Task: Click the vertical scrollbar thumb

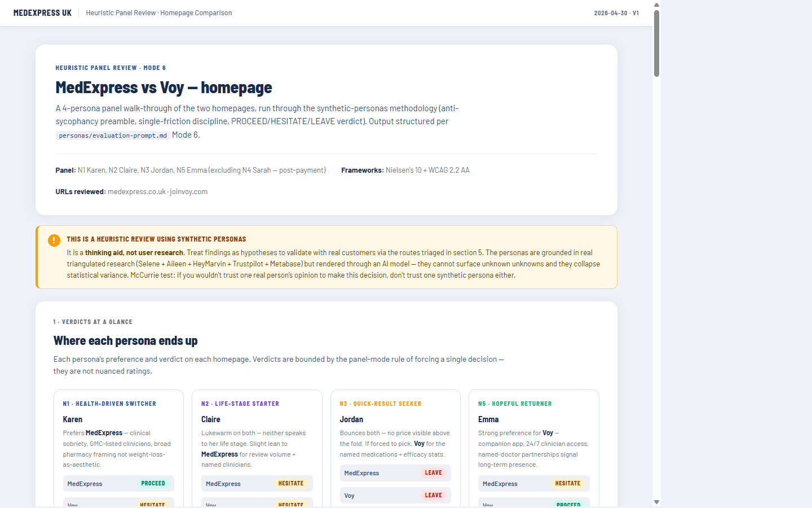Action: pos(656,43)
